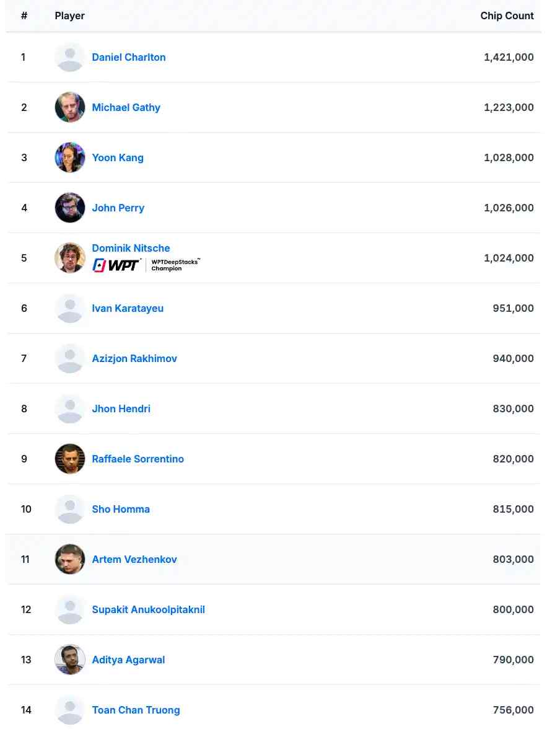This screenshot has height=734, width=560.
Task: Open Aditya Agarwal's player profile link
Action: (x=128, y=660)
